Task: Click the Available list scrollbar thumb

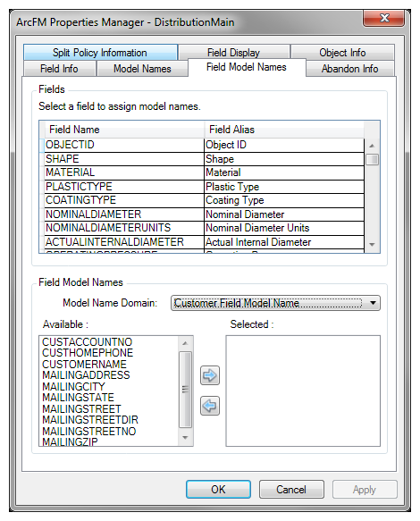Action: coord(185,390)
